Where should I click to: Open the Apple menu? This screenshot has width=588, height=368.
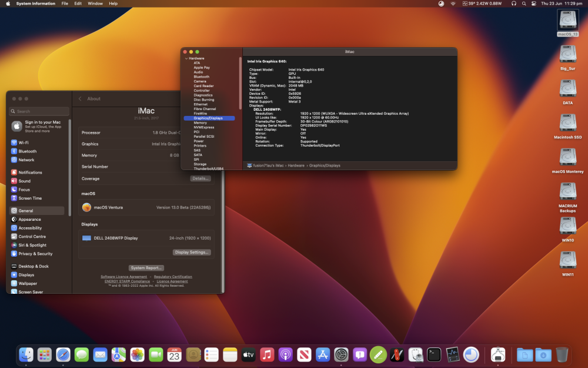pos(8,4)
